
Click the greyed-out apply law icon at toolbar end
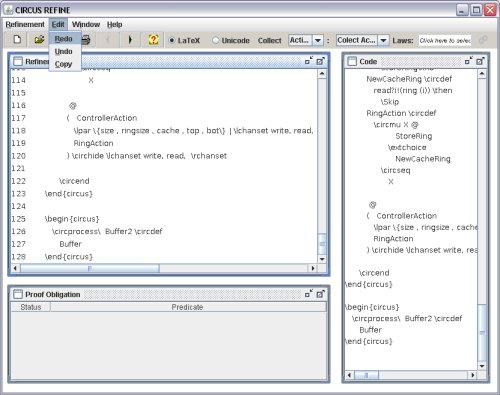(x=483, y=40)
